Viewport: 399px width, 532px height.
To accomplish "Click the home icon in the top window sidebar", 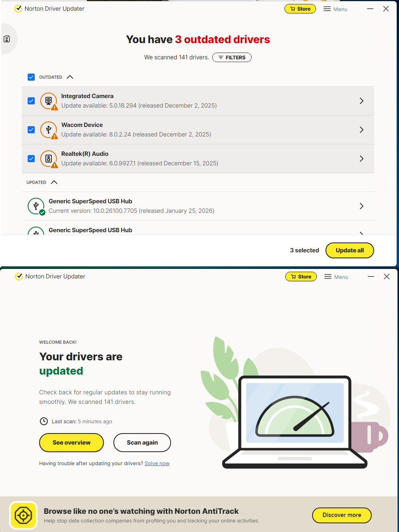I will coord(7,39).
